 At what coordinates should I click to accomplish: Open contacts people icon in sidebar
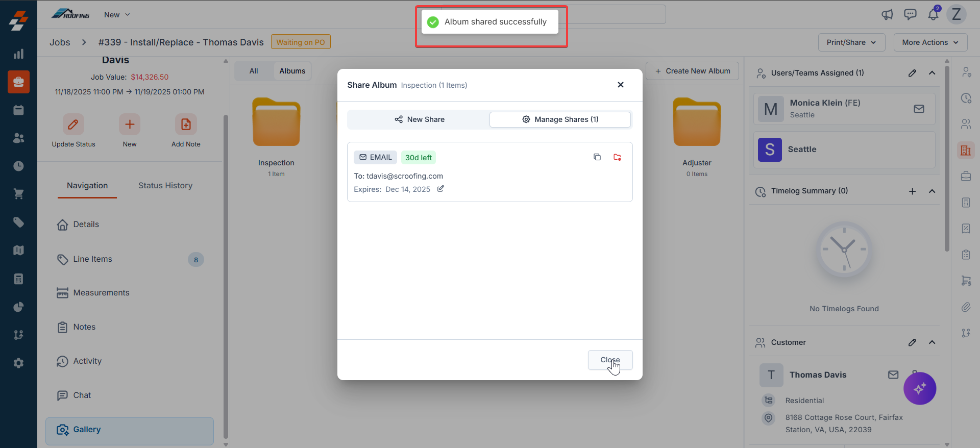(x=18, y=138)
